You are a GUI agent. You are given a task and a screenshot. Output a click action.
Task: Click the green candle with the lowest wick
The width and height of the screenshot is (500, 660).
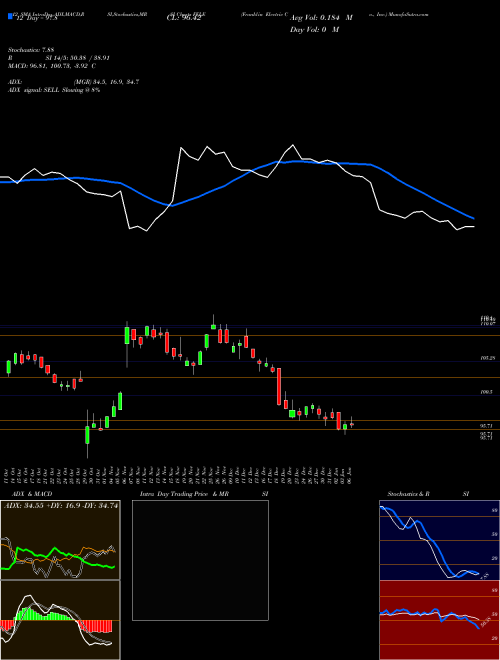coord(88,435)
